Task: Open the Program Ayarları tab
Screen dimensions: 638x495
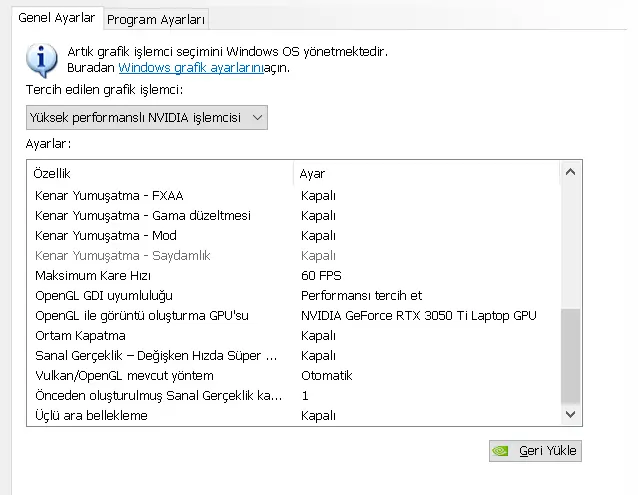Action: click(x=156, y=20)
